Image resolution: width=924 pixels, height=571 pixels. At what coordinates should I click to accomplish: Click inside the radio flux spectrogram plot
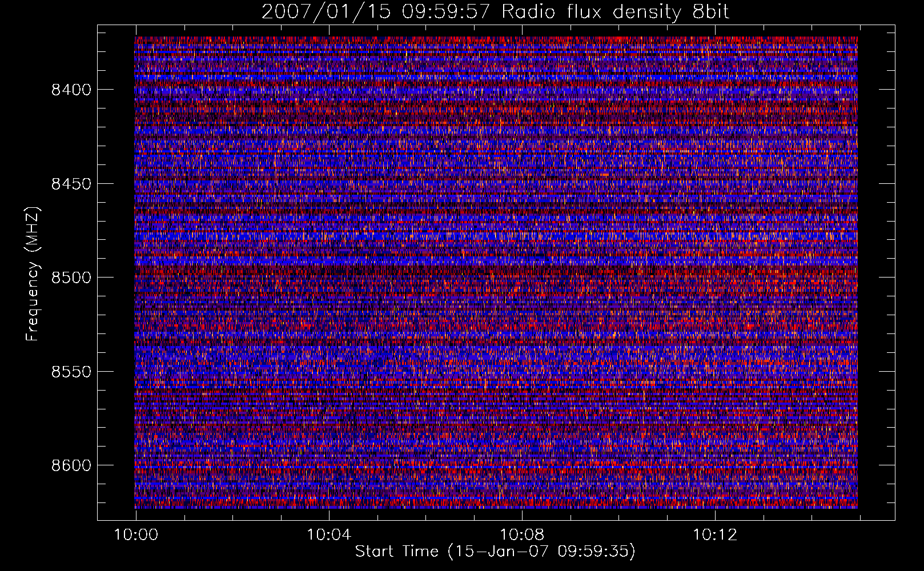pyautogui.click(x=496, y=272)
